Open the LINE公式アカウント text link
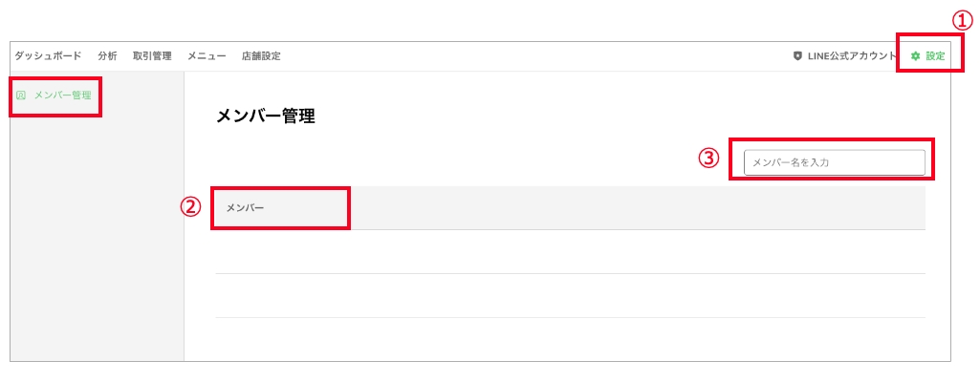980x382 pixels. (853, 56)
